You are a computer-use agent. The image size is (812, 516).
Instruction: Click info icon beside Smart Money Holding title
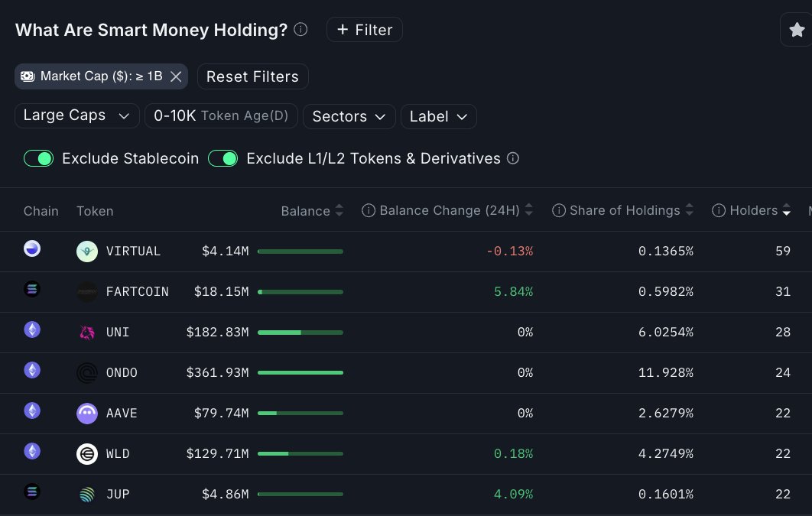300,29
